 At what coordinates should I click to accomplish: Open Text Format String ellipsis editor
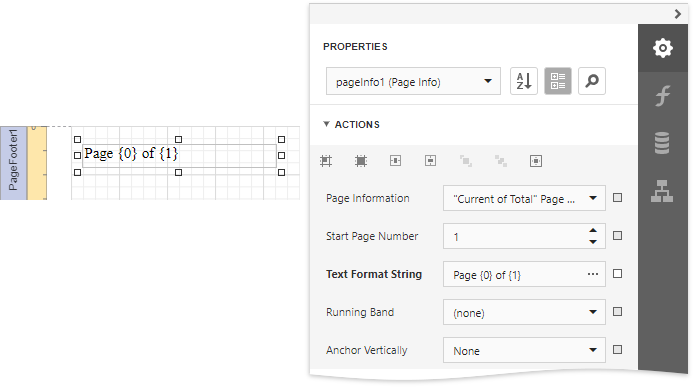[593, 274]
